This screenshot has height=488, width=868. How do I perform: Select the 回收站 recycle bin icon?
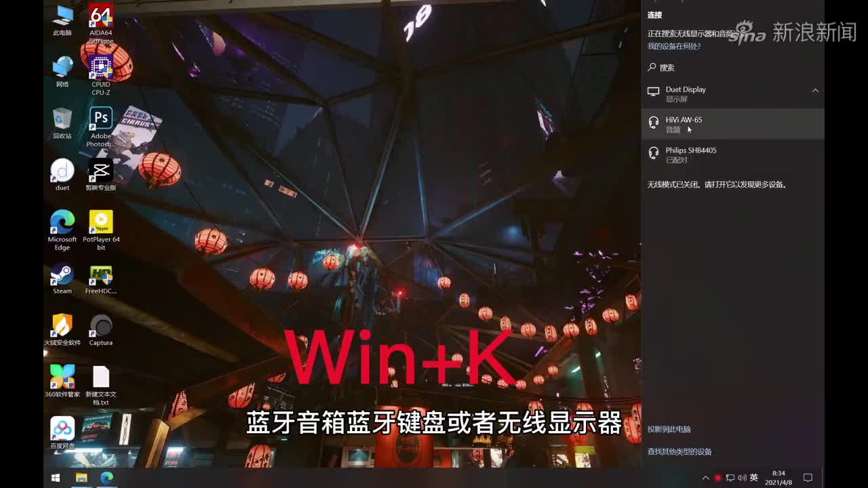[62, 123]
